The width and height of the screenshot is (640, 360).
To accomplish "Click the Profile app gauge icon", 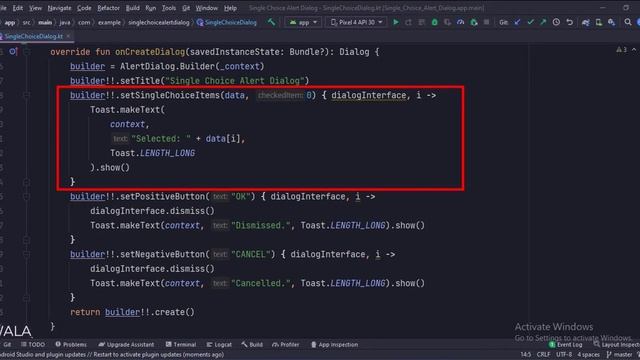I will (460, 22).
